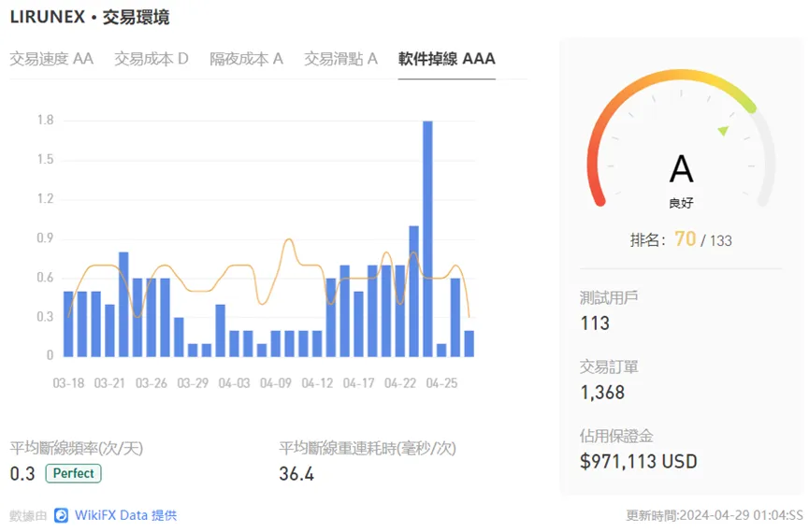The image size is (809, 532).
Task: Click the LIRUNEX・交易環境 heading
Action: [x=89, y=17]
